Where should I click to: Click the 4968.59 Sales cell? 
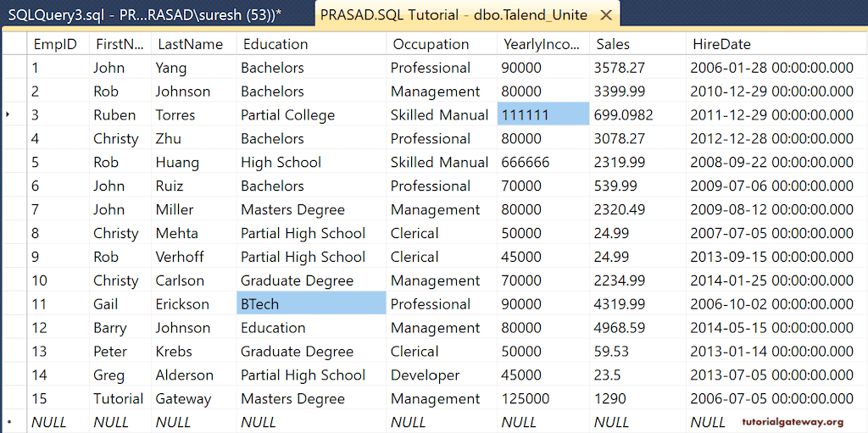click(620, 328)
